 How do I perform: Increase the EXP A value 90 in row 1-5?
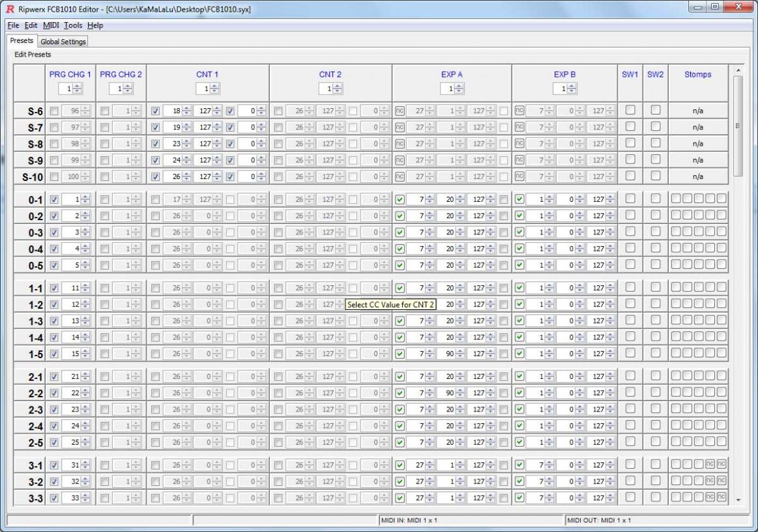[459, 351]
